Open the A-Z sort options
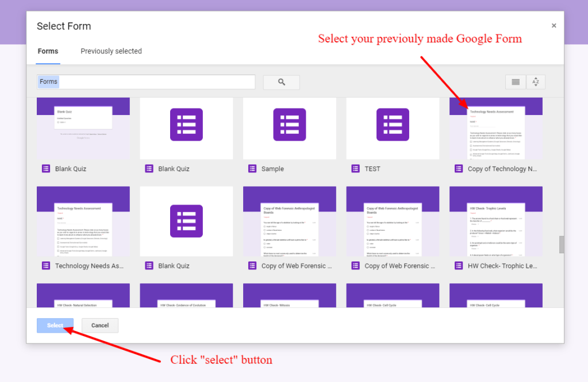Screen dimensions: 588x382 point(536,82)
